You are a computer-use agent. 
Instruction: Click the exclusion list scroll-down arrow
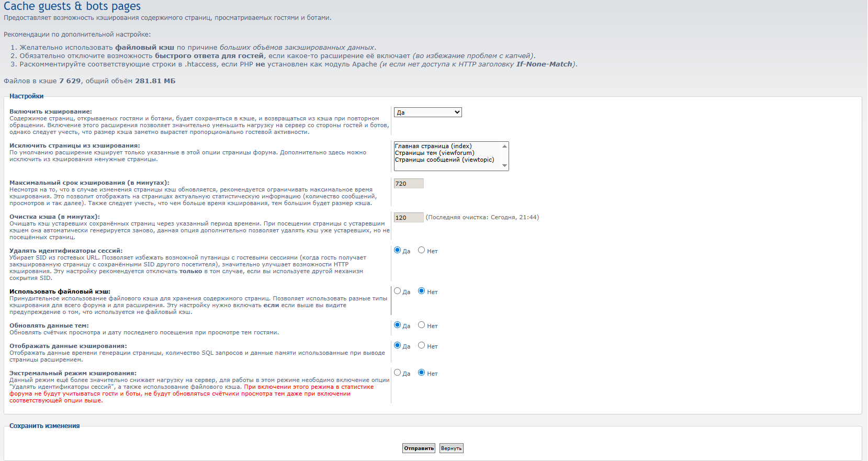pyautogui.click(x=504, y=166)
